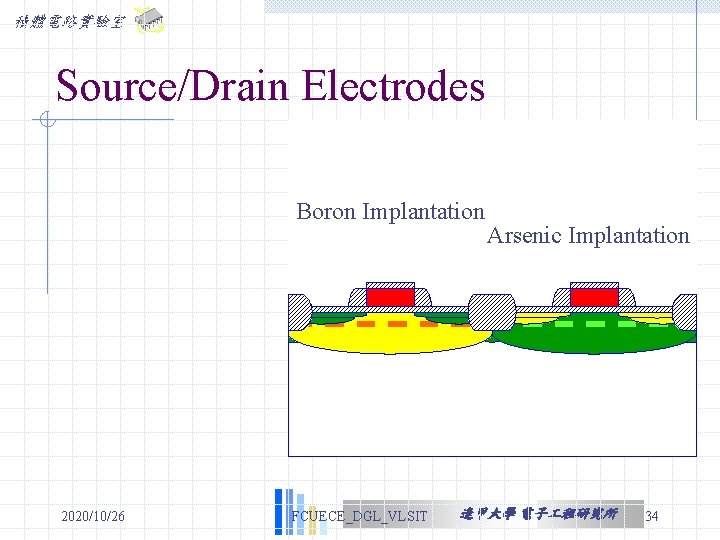Click the "Source/Drain Electrodes" slide title
720x540 pixels.
pyautogui.click(x=270, y=86)
